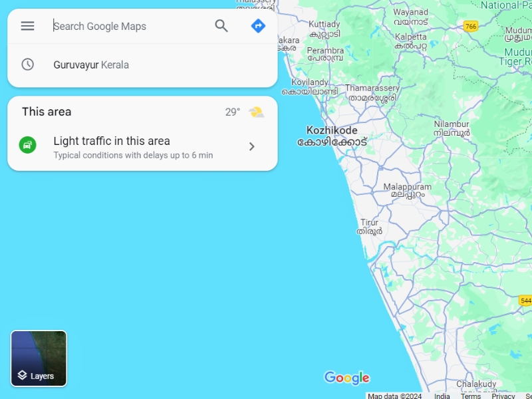Open the hamburger menu
This screenshot has height=399, width=532.
27,26
